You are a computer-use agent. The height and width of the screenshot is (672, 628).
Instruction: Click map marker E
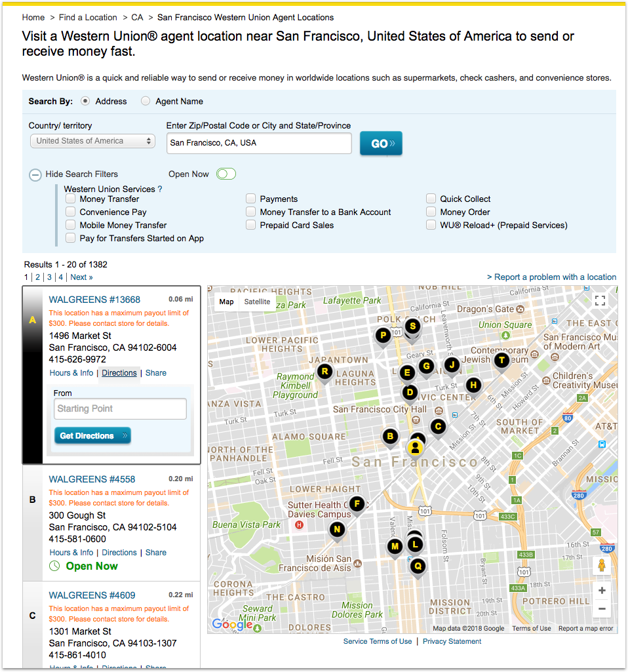pos(407,373)
